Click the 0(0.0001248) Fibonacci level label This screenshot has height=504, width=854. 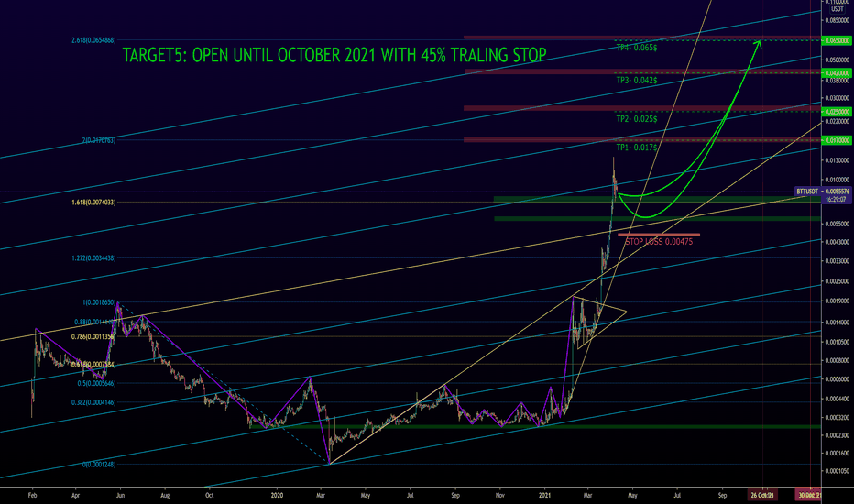click(99, 465)
